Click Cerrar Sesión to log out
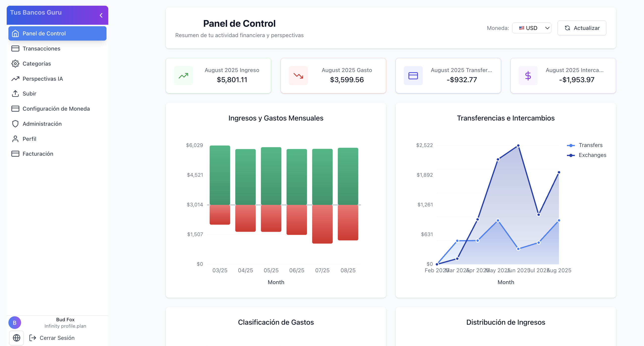This screenshot has height=346, width=644. coord(57,338)
